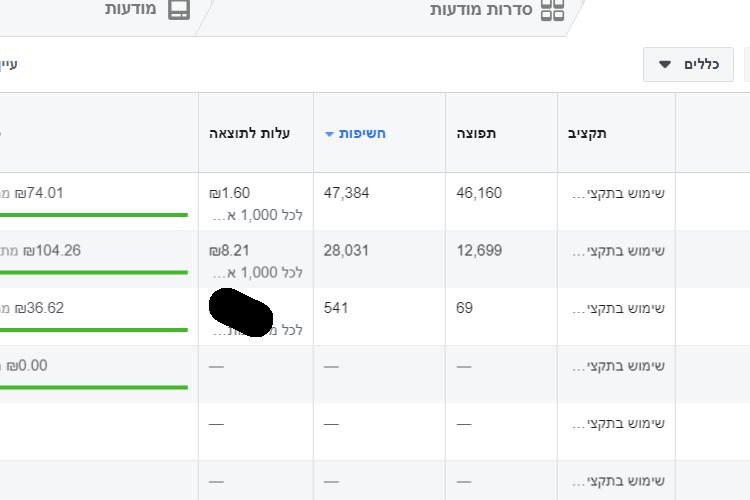Click the blue sort arrow beside חשיפות
Image resolution: width=750 pixels, height=500 pixels.
tap(329, 134)
